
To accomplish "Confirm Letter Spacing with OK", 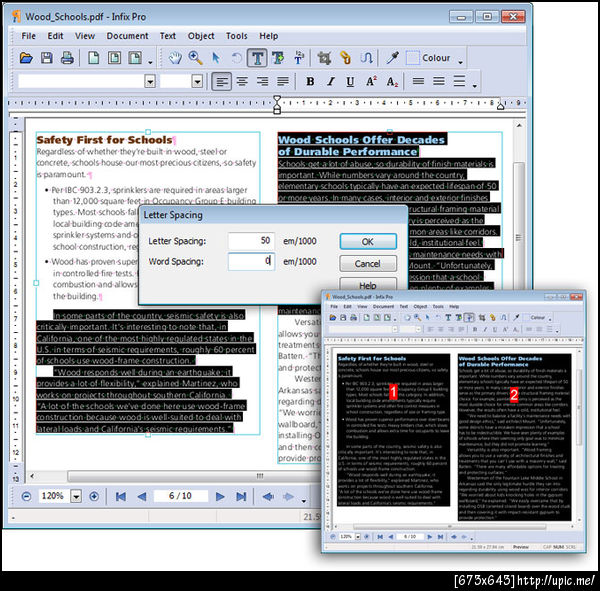I will (x=368, y=242).
